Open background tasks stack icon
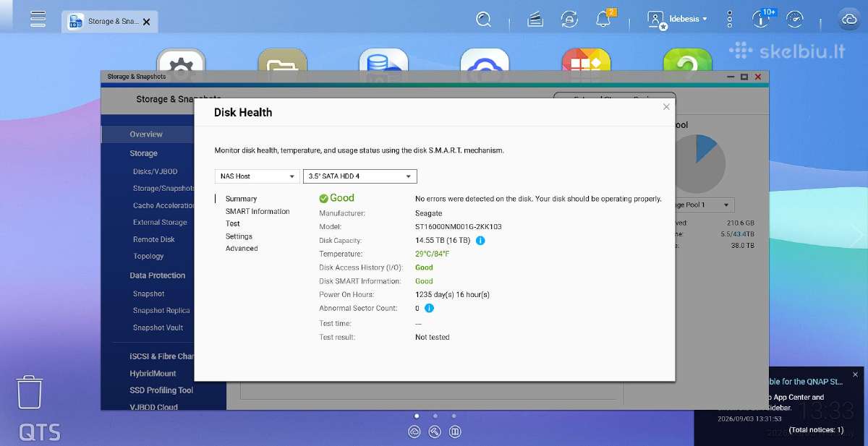The width and height of the screenshot is (868, 446). click(x=535, y=20)
